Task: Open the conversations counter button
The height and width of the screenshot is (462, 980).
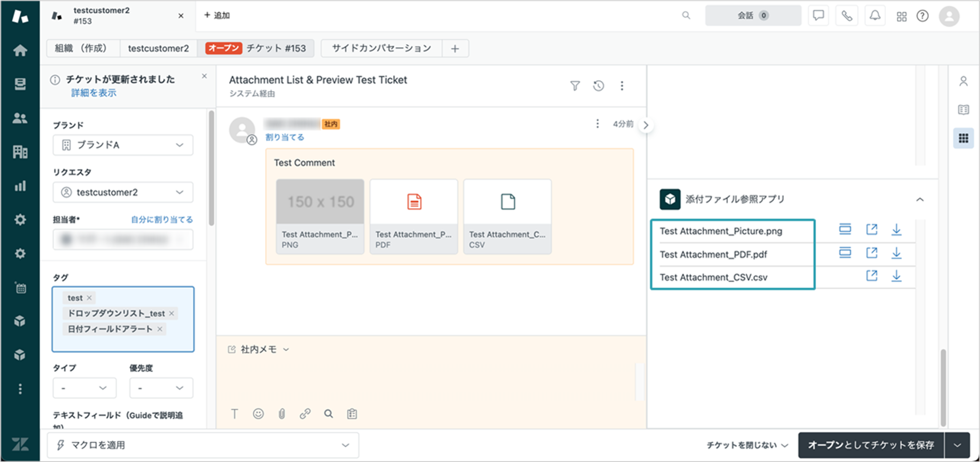Action: pos(753,15)
